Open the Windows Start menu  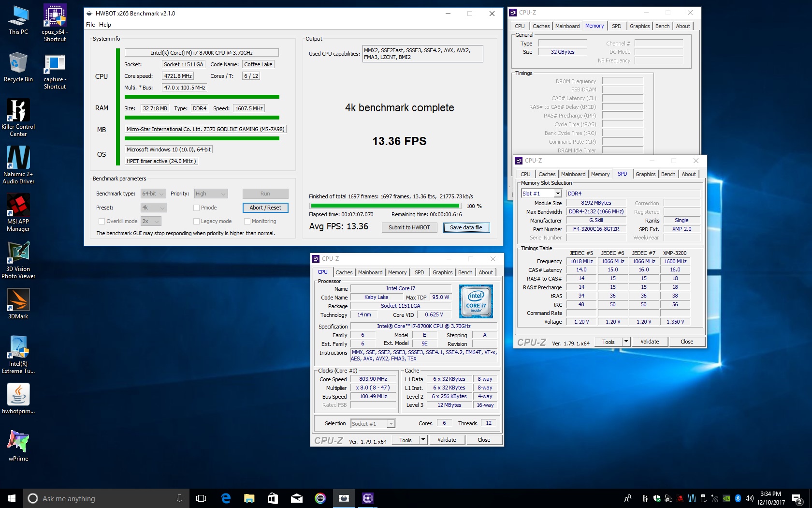12,498
